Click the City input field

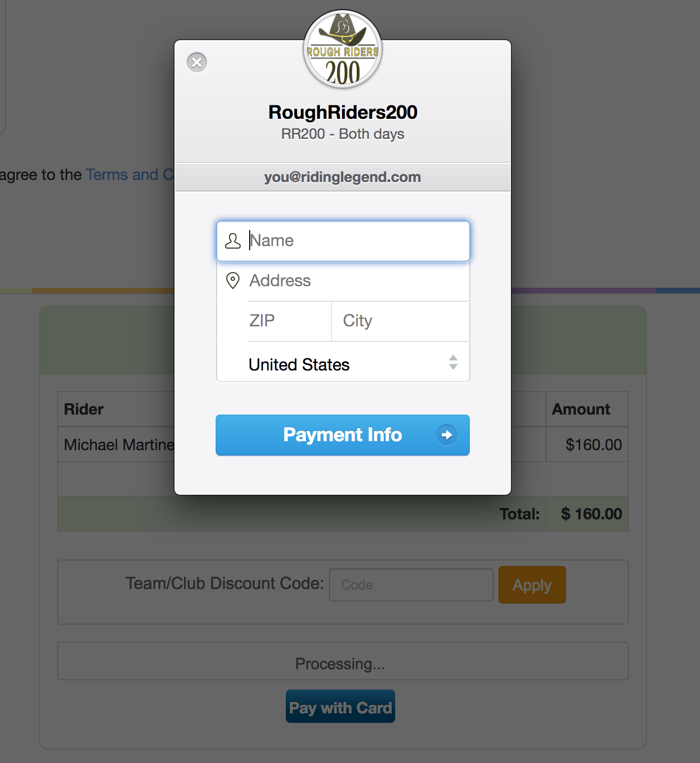click(400, 321)
